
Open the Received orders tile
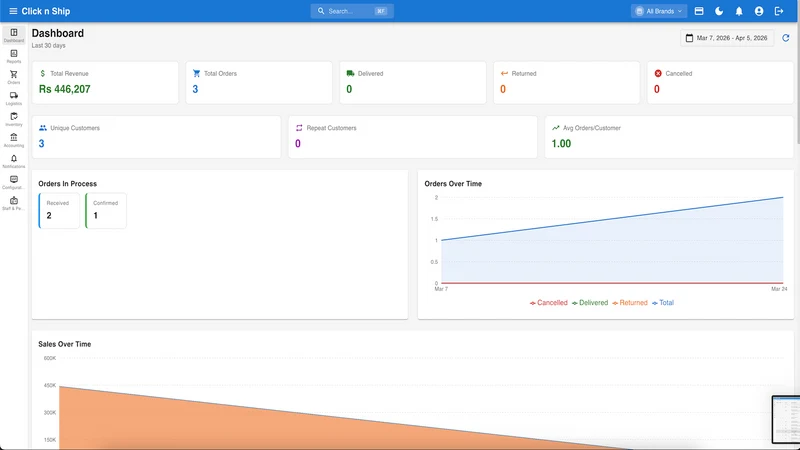click(x=59, y=210)
